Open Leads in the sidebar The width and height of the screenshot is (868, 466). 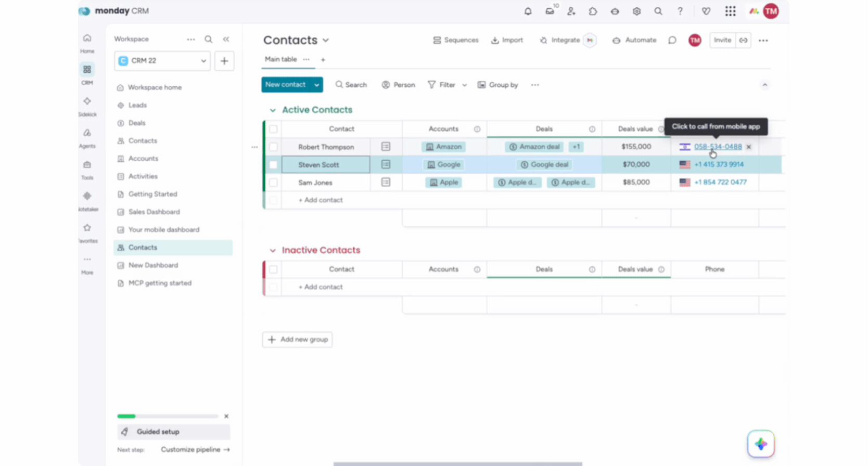(137, 105)
